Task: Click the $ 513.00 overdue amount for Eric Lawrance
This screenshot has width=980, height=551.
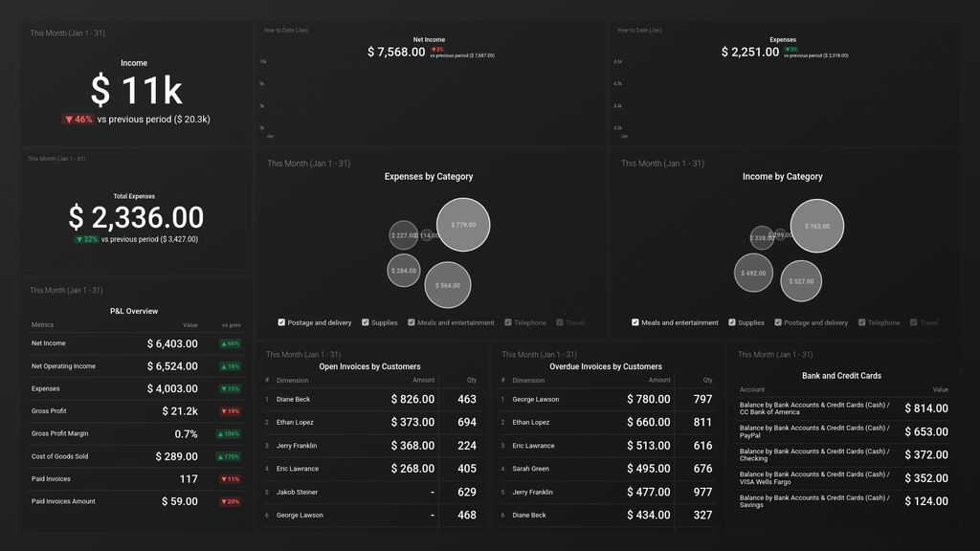Action: coord(648,446)
